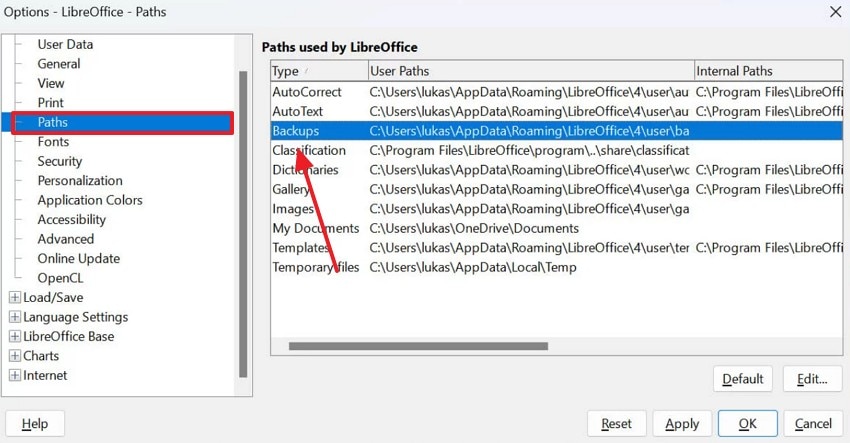Open the Personalization options page
The height and width of the screenshot is (443, 850).
[x=80, y=181]
